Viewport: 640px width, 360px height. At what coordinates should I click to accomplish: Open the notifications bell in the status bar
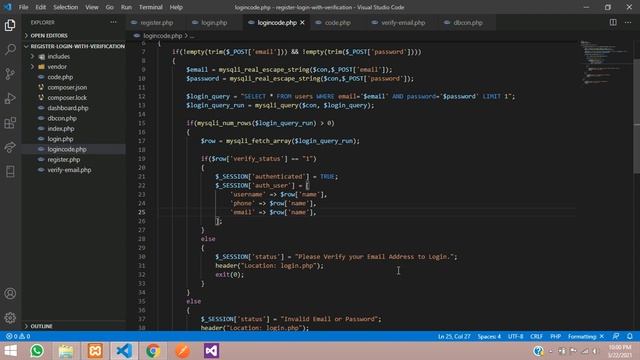(630, 336)
